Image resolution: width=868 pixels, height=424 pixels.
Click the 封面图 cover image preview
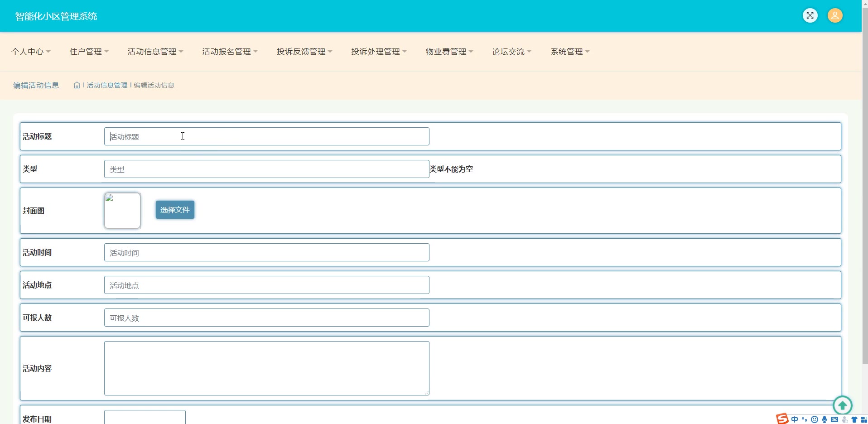pos(122,211)
